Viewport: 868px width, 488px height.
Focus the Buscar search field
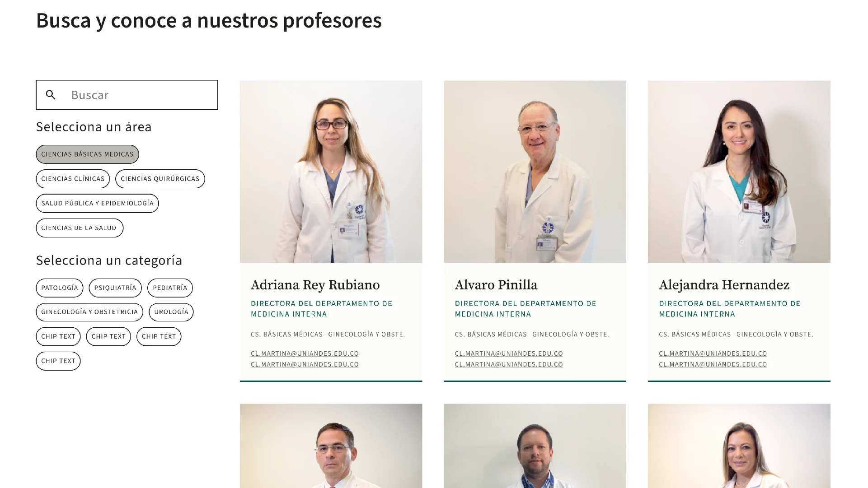click(x=127, y=95)
